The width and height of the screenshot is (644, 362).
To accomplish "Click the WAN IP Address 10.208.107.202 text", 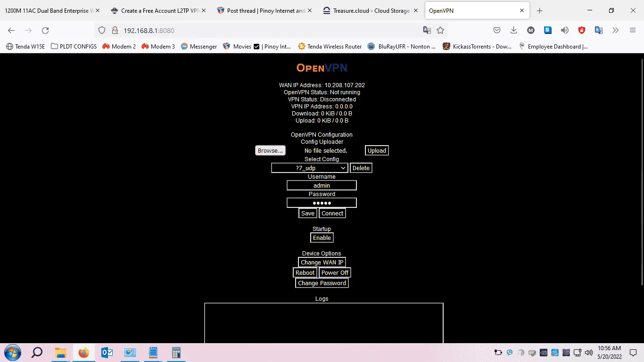I will 322,85.
